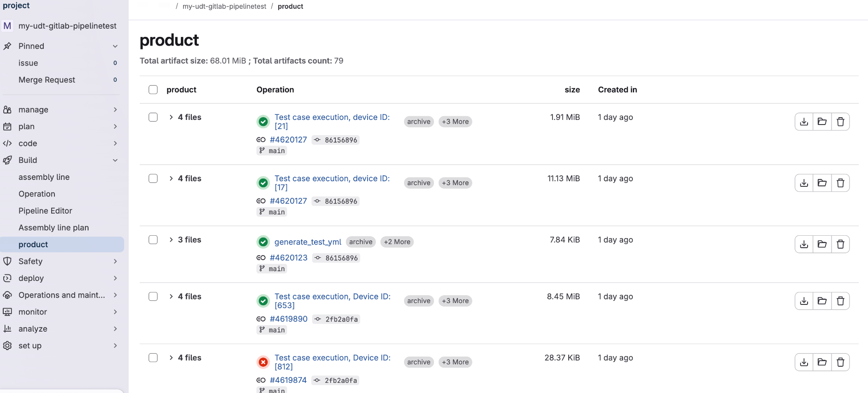This screenshot has width=868, height=393.
Task: Click failed status icon for Device ID [812]
Action: coord(263,363)
